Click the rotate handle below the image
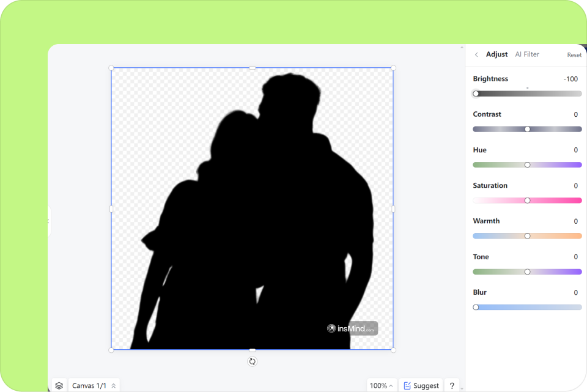Viewport: 587px width, 392px height. (x=252, y=361)
